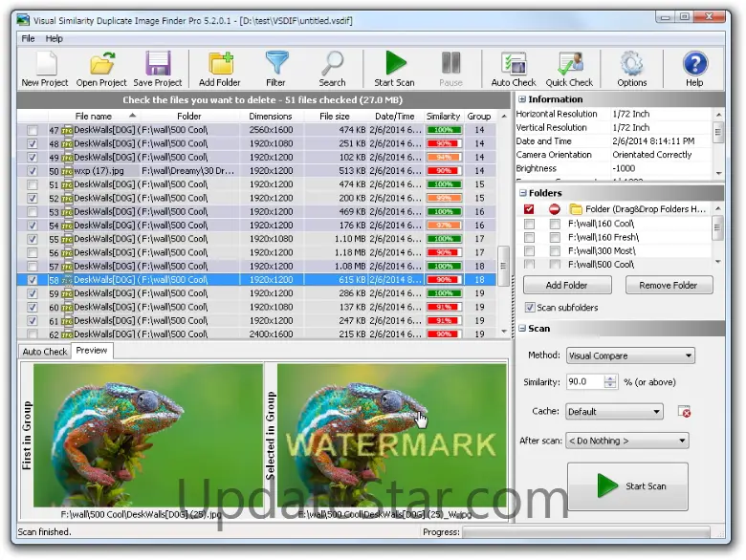Sort by Dimensions column header
746x560 pixels.
[271, 116]
